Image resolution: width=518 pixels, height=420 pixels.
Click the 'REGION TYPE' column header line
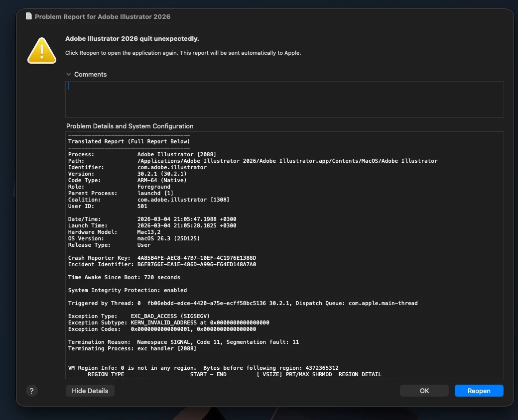coord(235,374)
